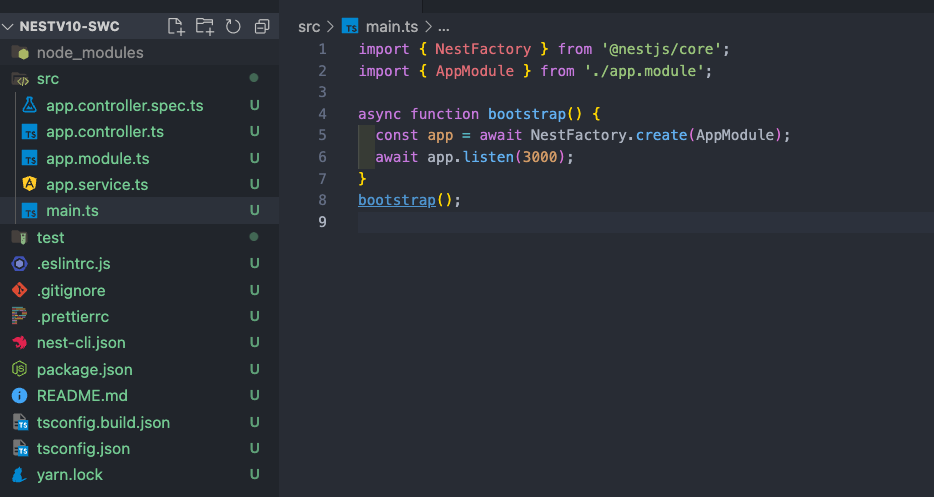Open app.service.ts file
The width and height of the screenshot is (934, 497).
139,184
